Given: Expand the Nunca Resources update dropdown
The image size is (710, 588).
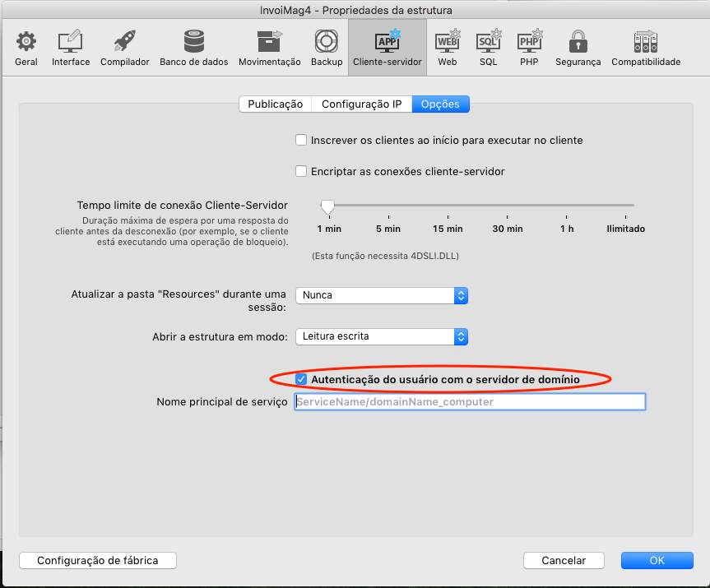Looking at the screenshot, I should 382,295.
